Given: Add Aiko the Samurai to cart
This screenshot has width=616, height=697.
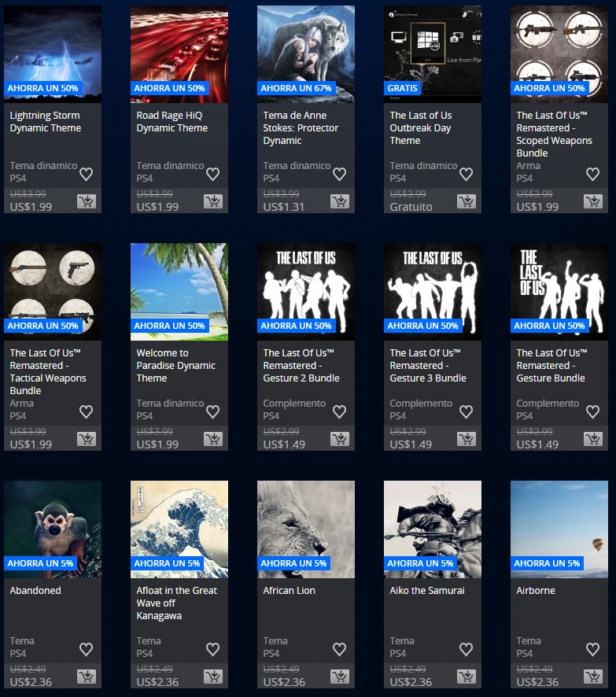Looking at the screenshot, I should pos(466,677).
